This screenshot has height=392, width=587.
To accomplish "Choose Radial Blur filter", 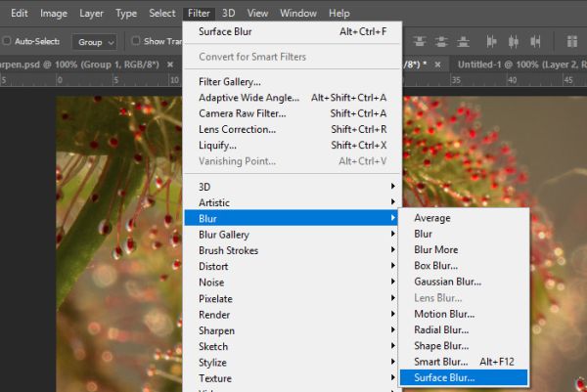I will [464, 329].
